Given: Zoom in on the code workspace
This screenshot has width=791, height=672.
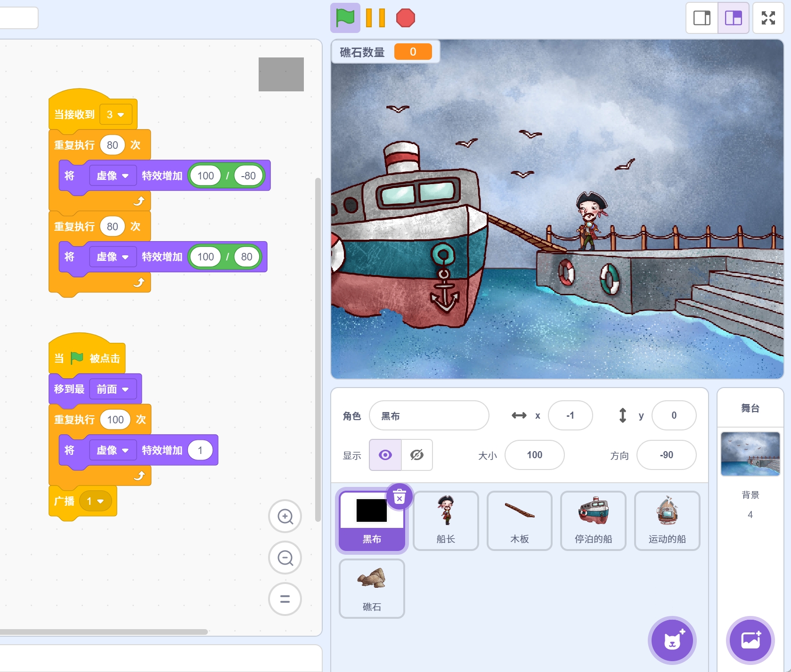Looking at the screenshot, I should coord(285,517).
